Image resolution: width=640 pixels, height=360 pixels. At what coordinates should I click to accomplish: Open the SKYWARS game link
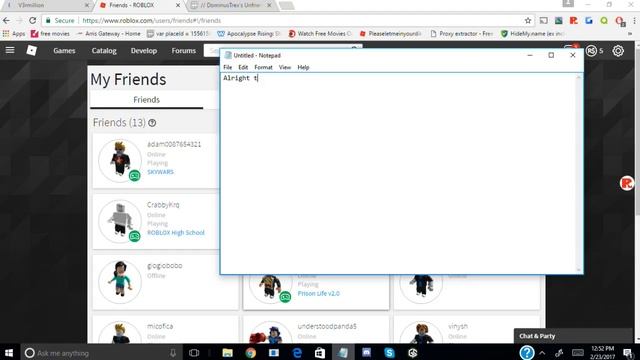(x=160, y=172)
